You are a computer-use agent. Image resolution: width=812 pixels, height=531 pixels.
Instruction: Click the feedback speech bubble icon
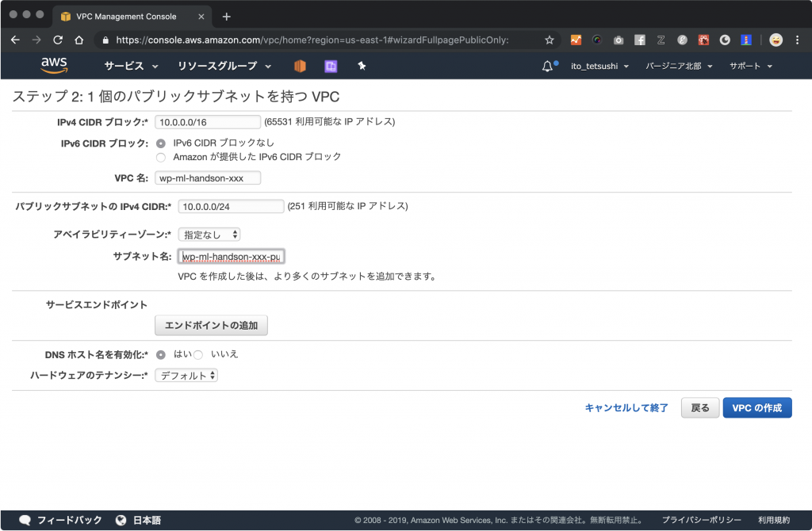pyautogui.click(x=25, y=520)
